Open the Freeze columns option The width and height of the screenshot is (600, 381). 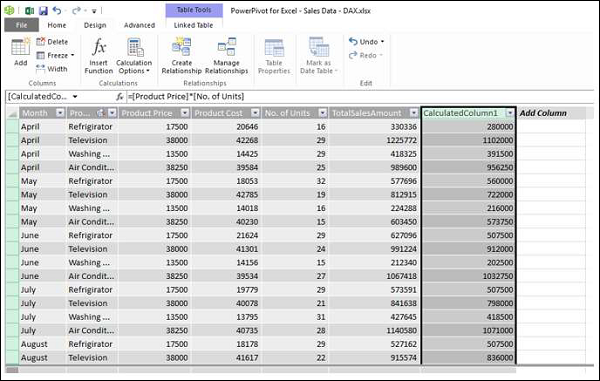coord(55,55)
